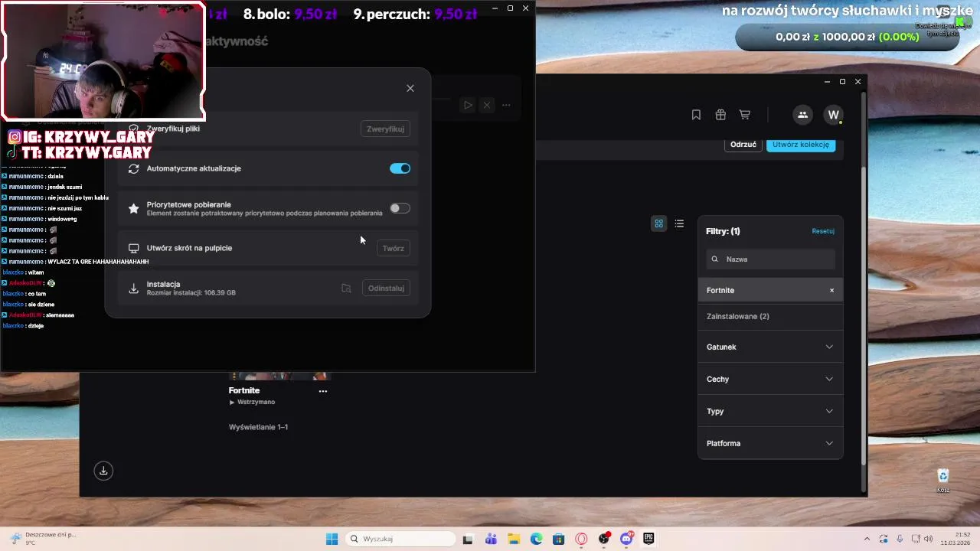
Task: Click the Utwórz kolekcję button
Action: click(x=801, y=145)
